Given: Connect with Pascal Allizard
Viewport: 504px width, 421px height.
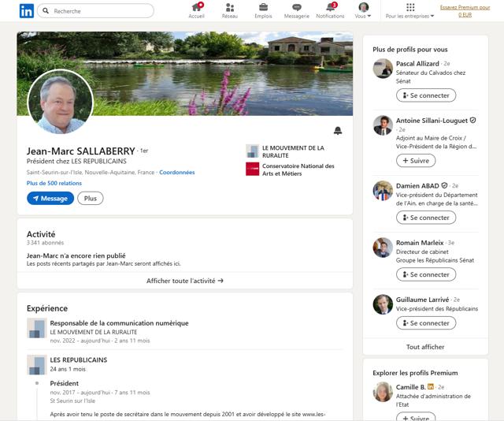Looking at the screenshot, I should coord(425,95).
